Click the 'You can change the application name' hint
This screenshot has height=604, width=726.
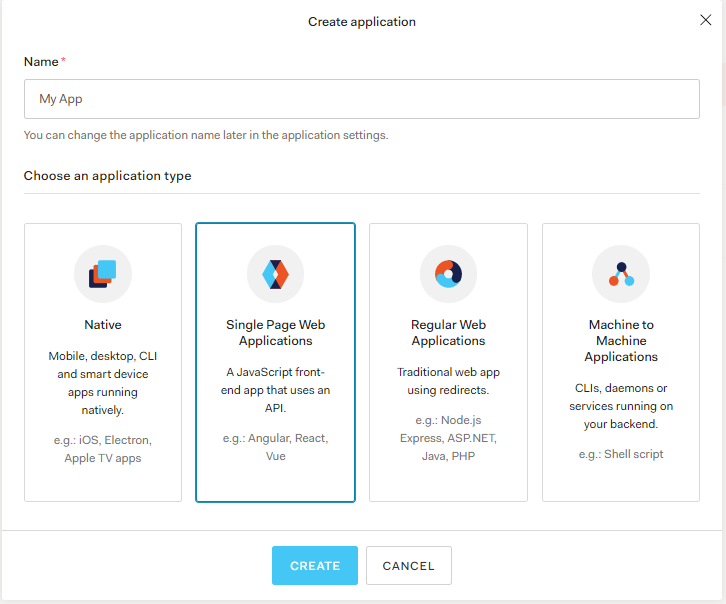206,135
